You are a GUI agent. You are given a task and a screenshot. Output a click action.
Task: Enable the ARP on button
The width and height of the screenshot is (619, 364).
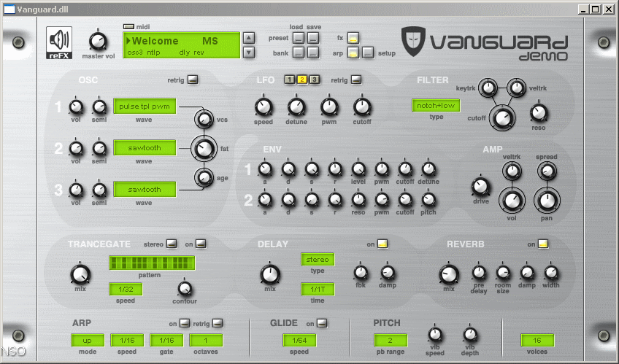[185, 323]
